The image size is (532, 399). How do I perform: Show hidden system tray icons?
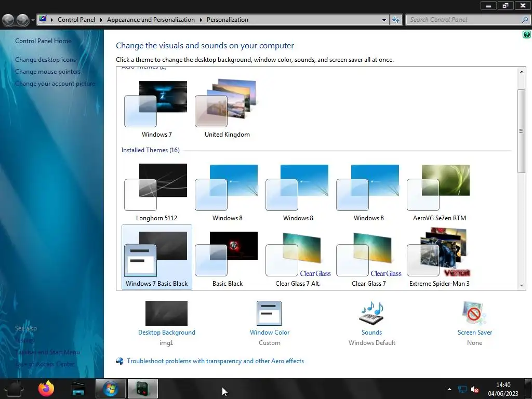click(x=449, y=389)
